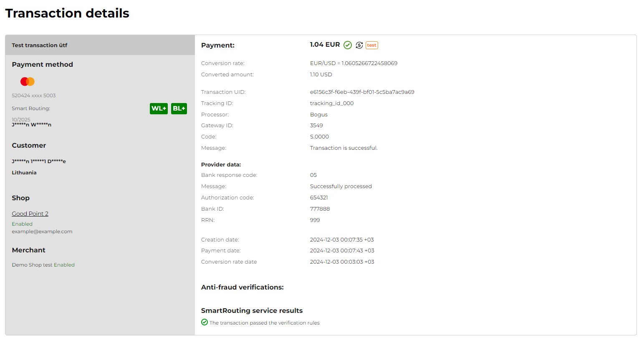Viewport: 644px width, 340px height.
Task: Open the Good Point 2 shop link
Action: [30, 214]
